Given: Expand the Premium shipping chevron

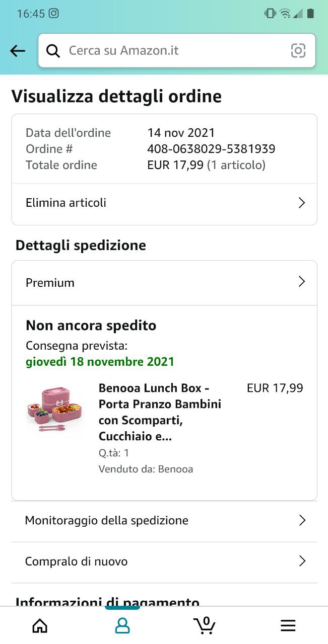Looking at the screenshot, I should click(301, 282).
